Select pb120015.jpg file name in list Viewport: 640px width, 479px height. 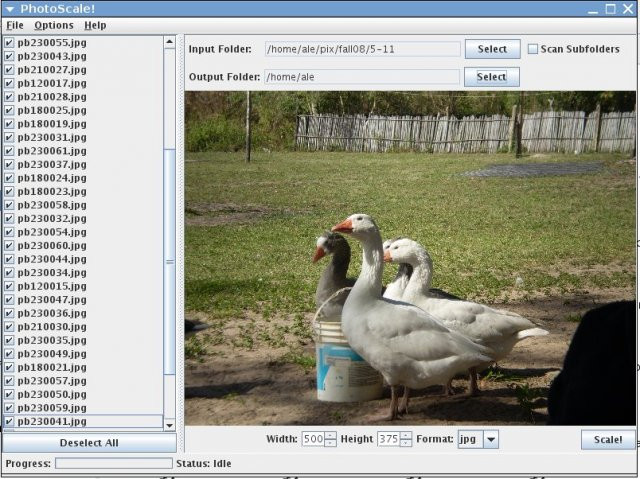[x=52, y=286]
